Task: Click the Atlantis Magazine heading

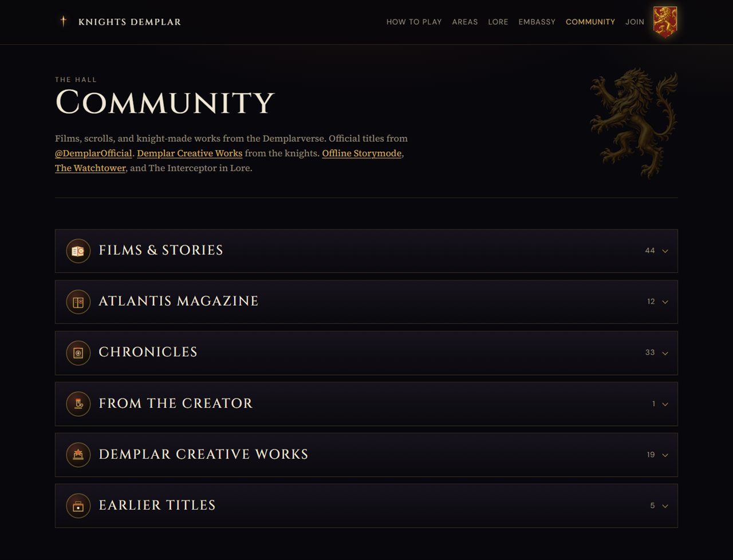Action: [x=179, y=301]
